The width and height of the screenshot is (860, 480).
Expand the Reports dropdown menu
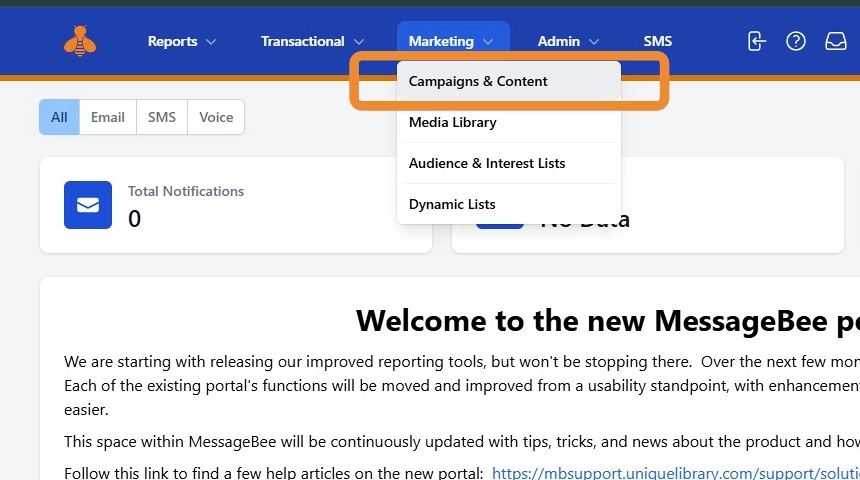click(x=182, y=41)
